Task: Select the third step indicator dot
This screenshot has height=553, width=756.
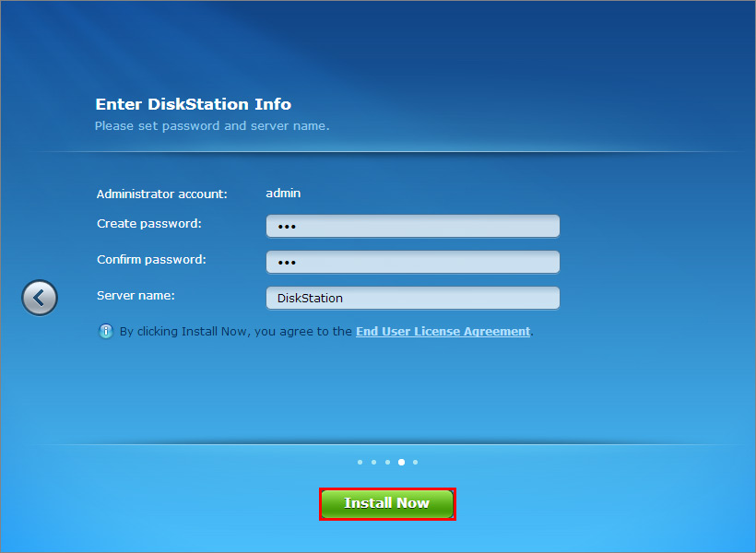Action: pos(387,463)
